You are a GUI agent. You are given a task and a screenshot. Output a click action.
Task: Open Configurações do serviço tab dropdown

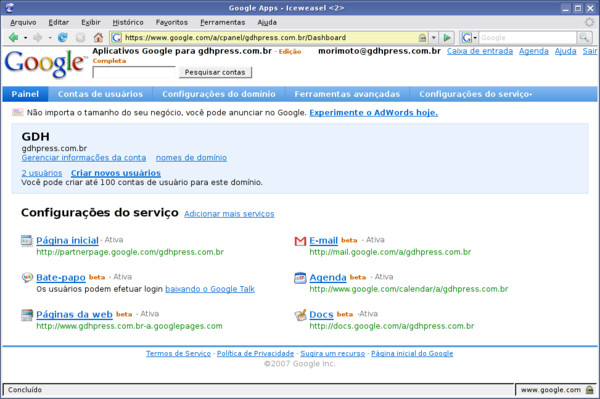click(x=476, y=94)
